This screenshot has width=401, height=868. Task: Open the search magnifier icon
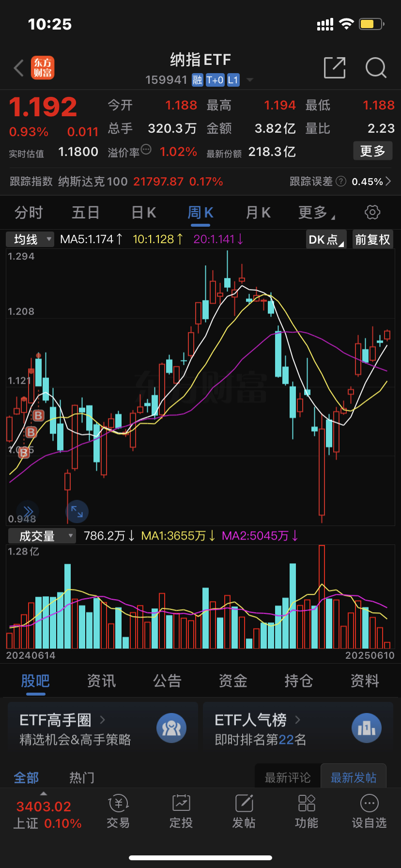(x=376, y=68)
